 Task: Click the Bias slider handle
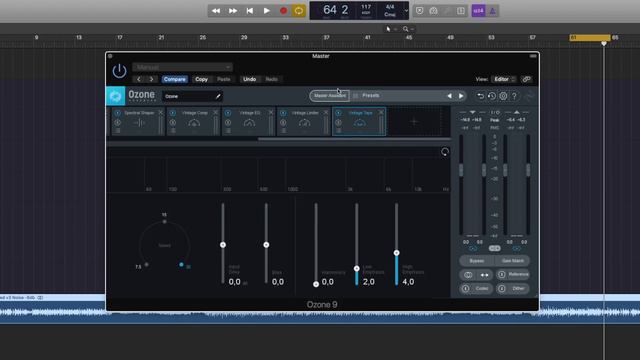tap(266, 245)
